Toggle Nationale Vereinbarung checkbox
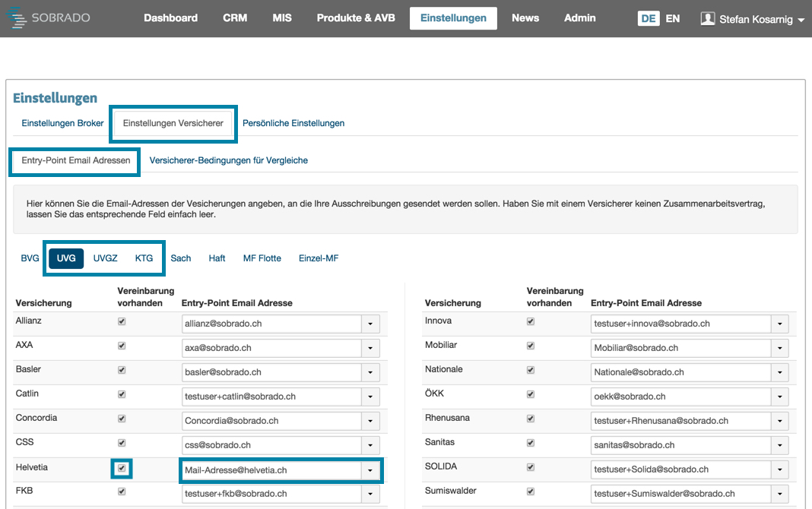Viewport: 812px width, 509px height. click(531, 370)
